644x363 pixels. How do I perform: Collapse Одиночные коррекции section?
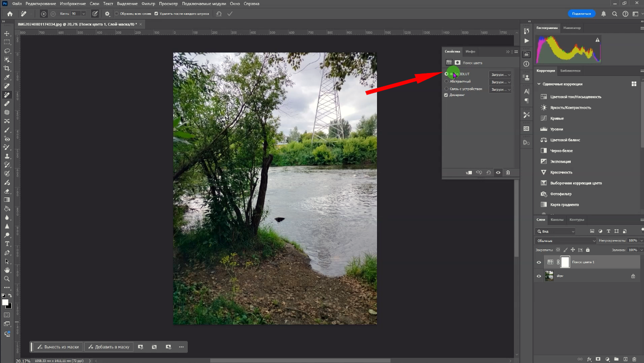[539, 84]
